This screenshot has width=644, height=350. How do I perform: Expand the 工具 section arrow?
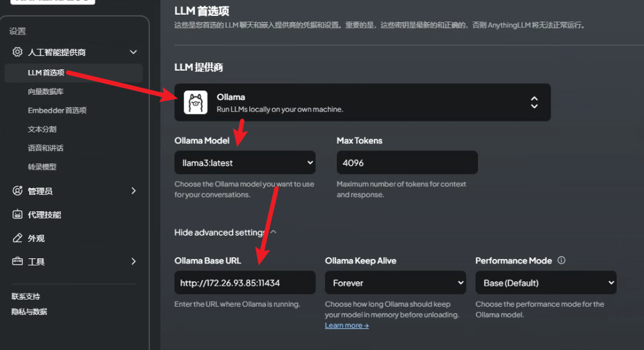point(133,262)
